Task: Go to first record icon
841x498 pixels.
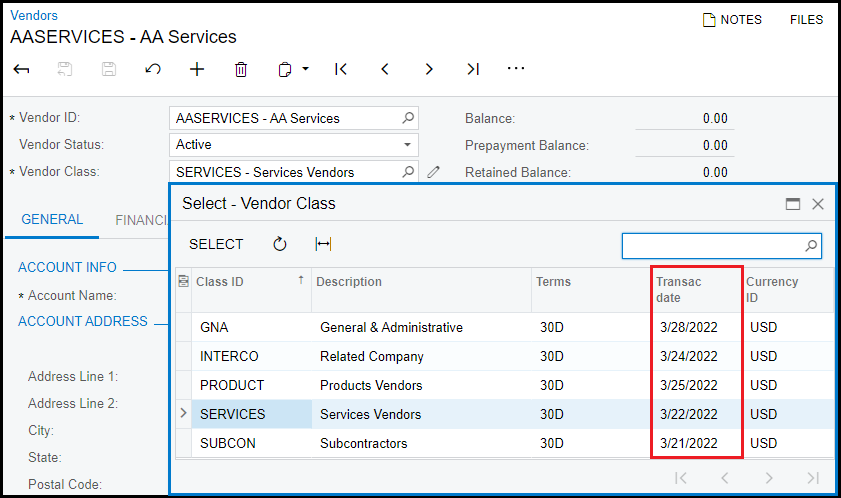Action: click(x=341, y=69)
